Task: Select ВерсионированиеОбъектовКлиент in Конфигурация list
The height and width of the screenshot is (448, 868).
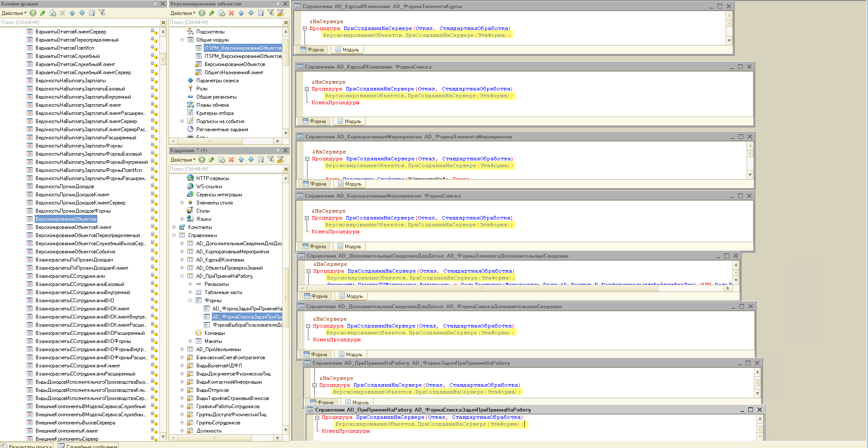Action: 73,227
